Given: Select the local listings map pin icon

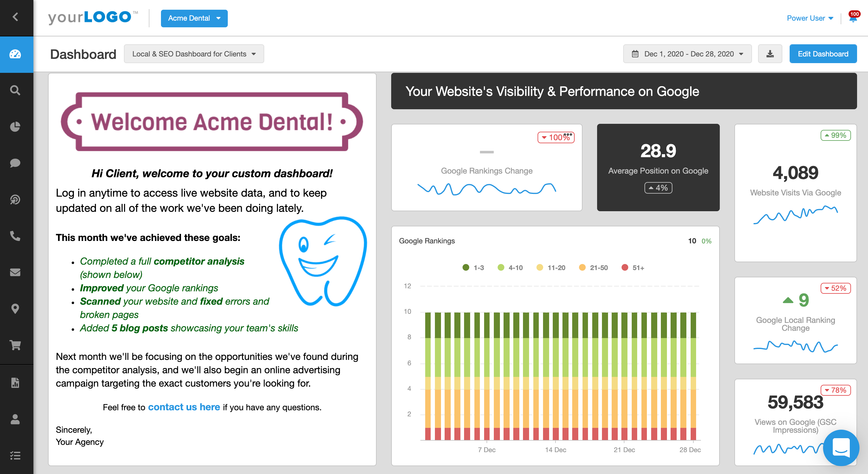Looking at the screenshot, I should pos(15,309).
